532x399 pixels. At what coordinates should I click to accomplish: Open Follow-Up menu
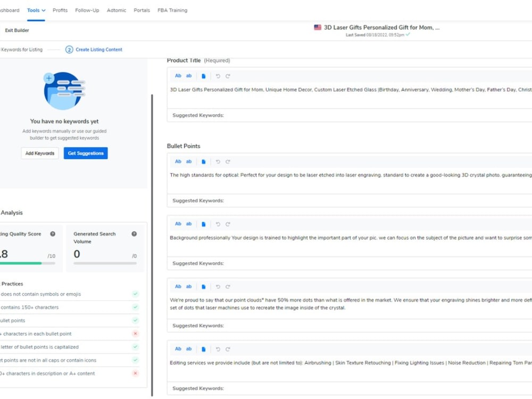pos(87,11)
